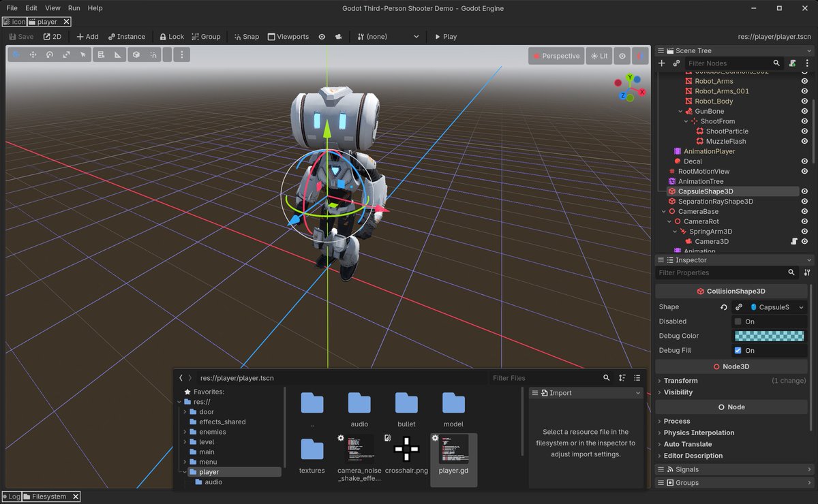Click the Y axis on the viewport gizmo

[x=630, y=77]
